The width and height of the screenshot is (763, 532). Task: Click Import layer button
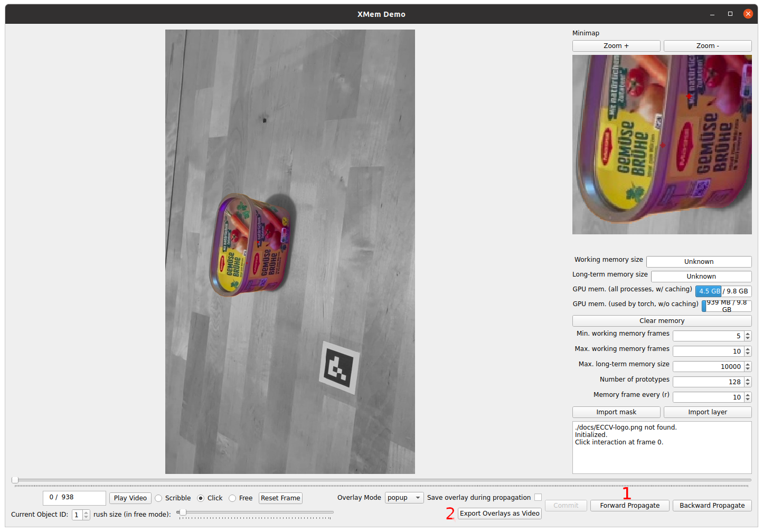click(707, 412)
